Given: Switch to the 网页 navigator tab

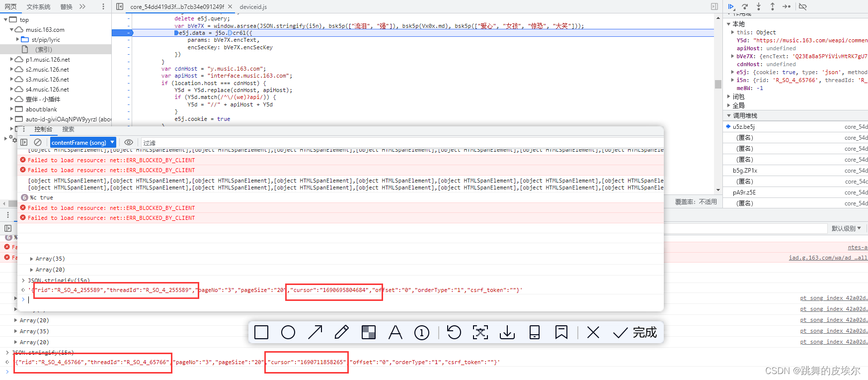Looking at the screenshot, I should tap(10, 6).
